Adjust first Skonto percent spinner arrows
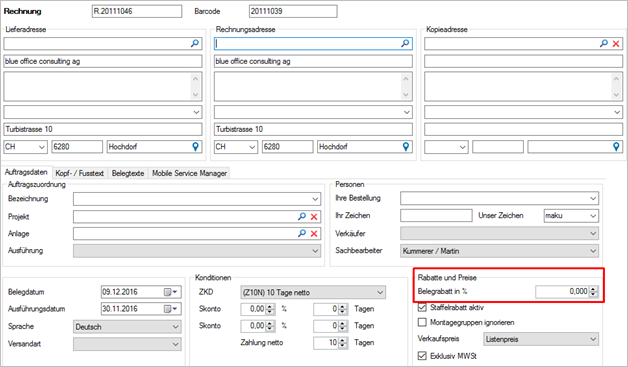This screenshot has height=367, width=628. [270, 309]
